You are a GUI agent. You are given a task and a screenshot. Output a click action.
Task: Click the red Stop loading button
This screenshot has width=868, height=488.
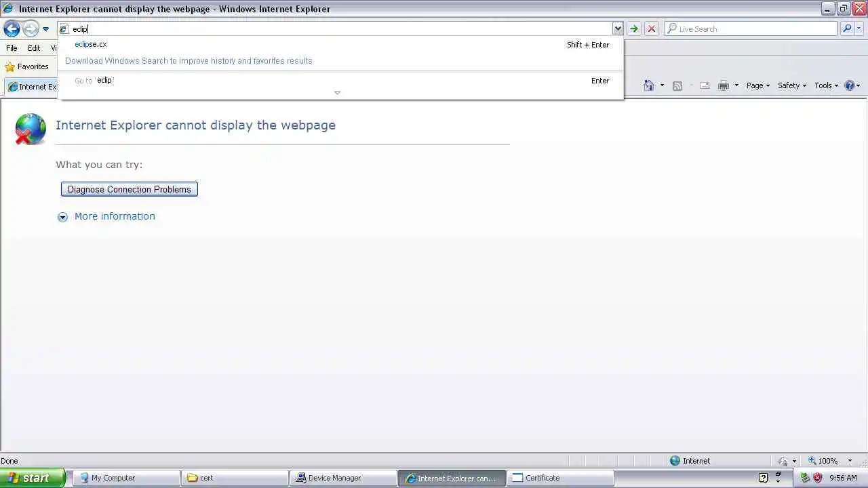click(x=652, y=28)
